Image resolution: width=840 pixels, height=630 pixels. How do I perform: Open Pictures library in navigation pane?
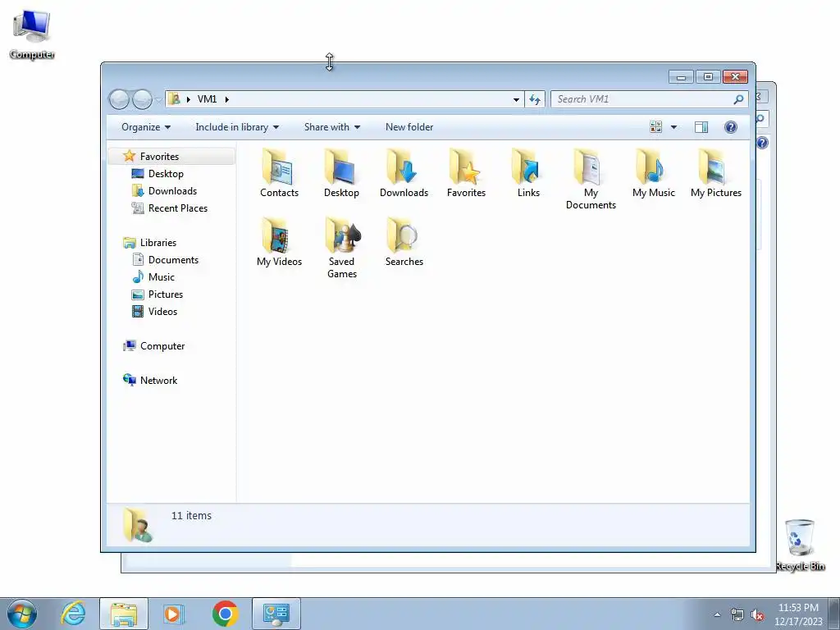[166, 294]
